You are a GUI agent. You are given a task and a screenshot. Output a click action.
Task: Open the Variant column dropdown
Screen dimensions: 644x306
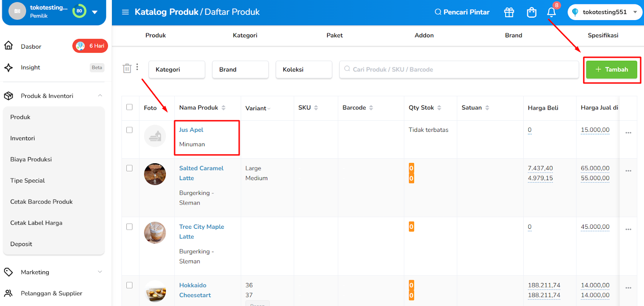click(269, 109)
